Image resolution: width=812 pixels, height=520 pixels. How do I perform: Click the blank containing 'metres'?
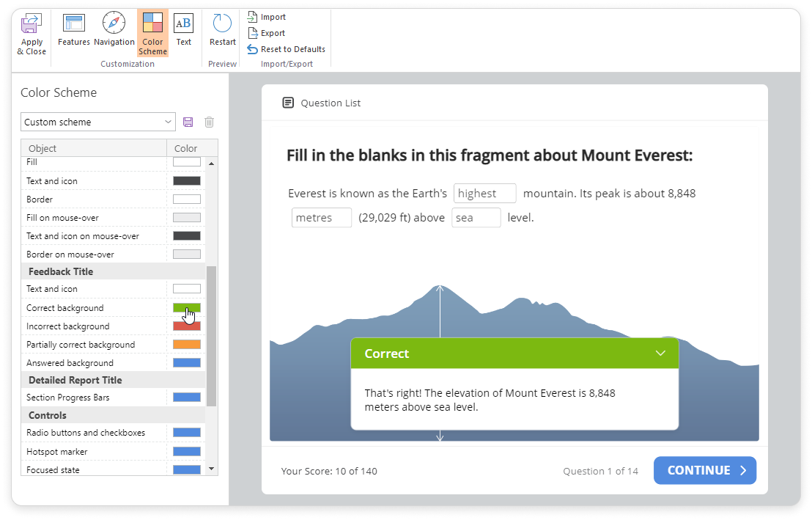click(x=322, y=218)
